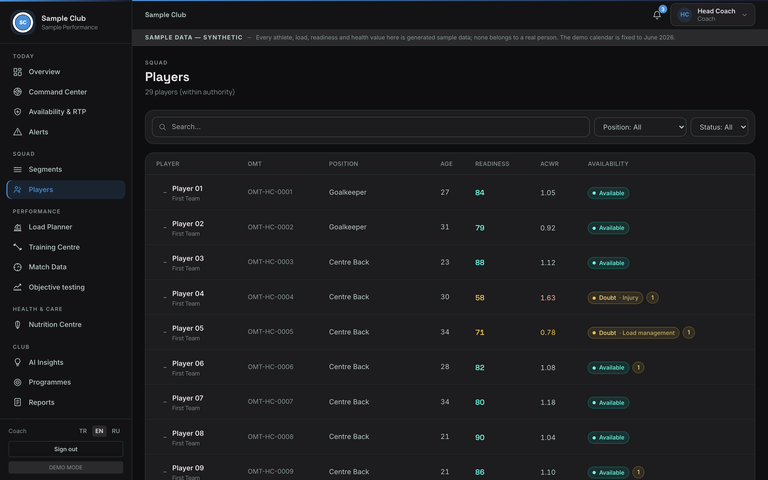Click Player 09's count badge

pyautogui.click(x=638, y=472)
